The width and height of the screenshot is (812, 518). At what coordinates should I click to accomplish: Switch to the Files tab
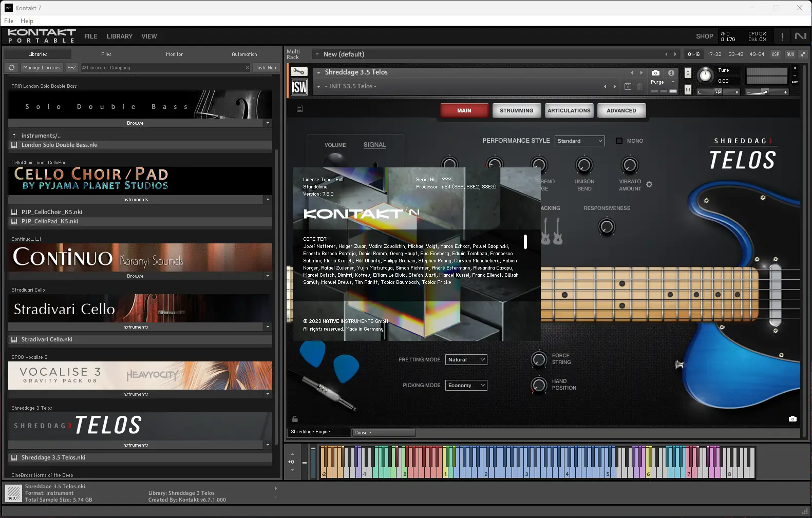[106, 54]
